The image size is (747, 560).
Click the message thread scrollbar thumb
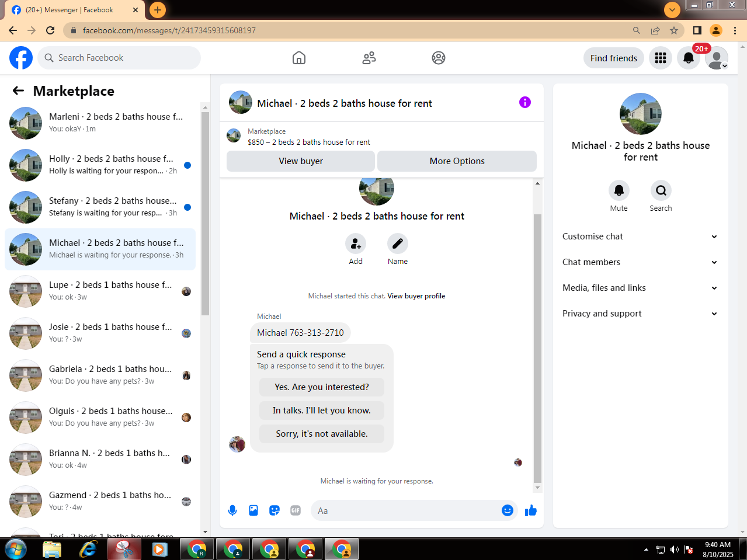coord(538,348)
